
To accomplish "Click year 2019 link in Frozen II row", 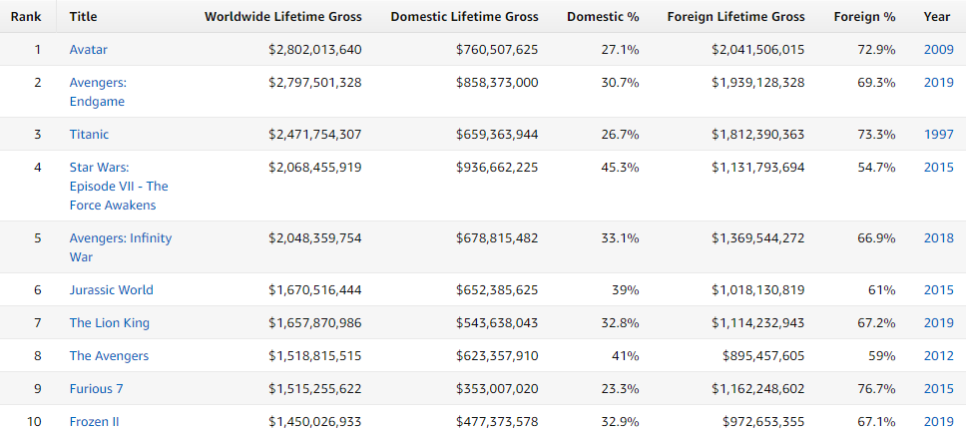I will 938,422.
